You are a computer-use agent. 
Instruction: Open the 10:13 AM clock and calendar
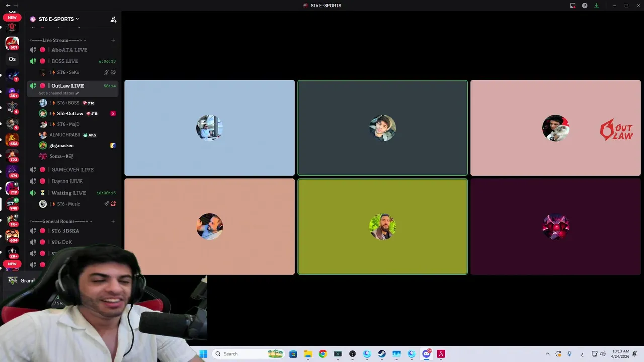point(620,354)
